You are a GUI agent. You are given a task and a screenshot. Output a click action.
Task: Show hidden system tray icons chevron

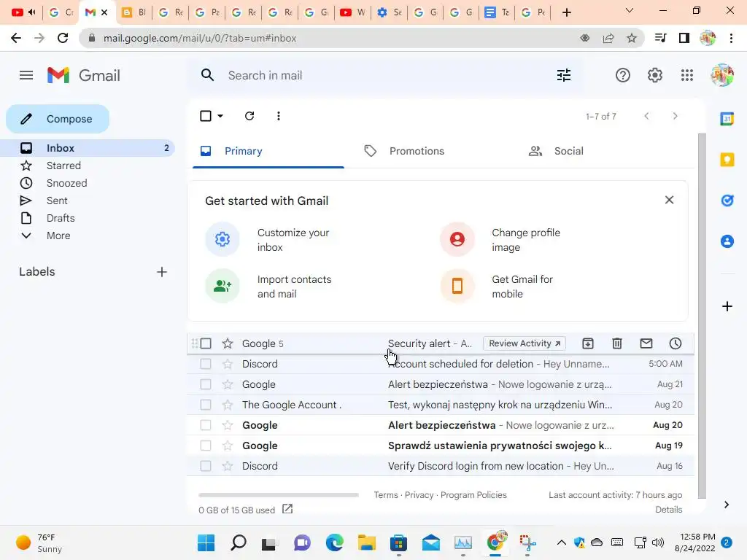[562, 542]
